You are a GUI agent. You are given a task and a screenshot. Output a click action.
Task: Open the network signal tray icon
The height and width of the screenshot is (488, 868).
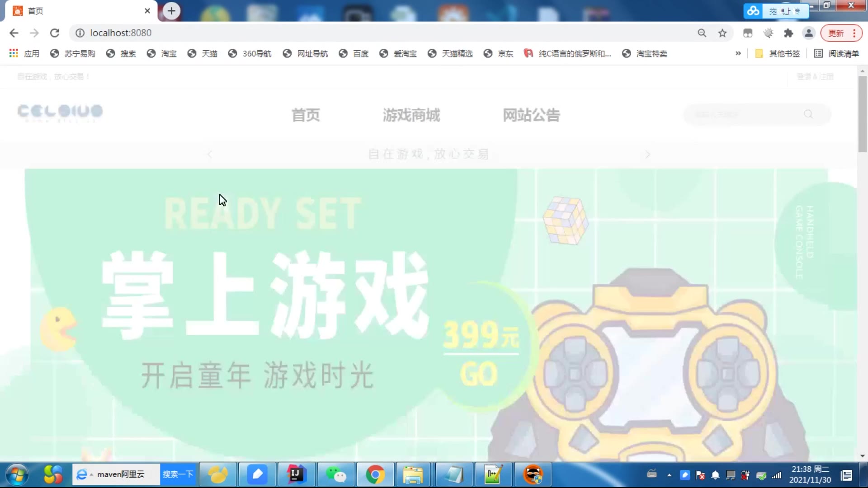pos(777,475)
